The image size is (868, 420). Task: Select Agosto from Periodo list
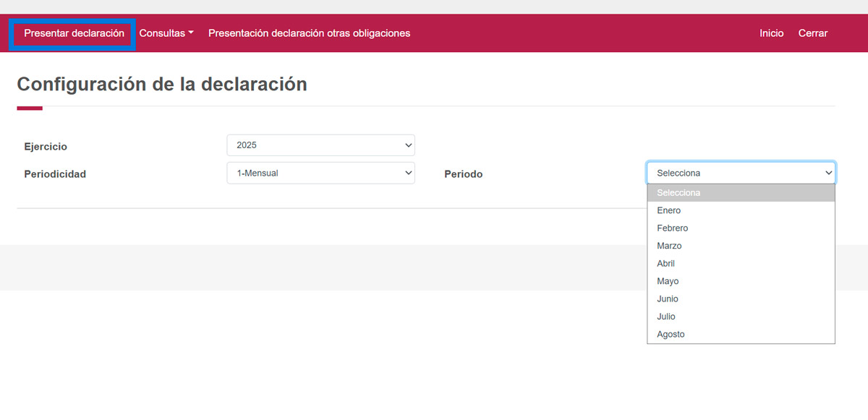[x=741, y=335]
